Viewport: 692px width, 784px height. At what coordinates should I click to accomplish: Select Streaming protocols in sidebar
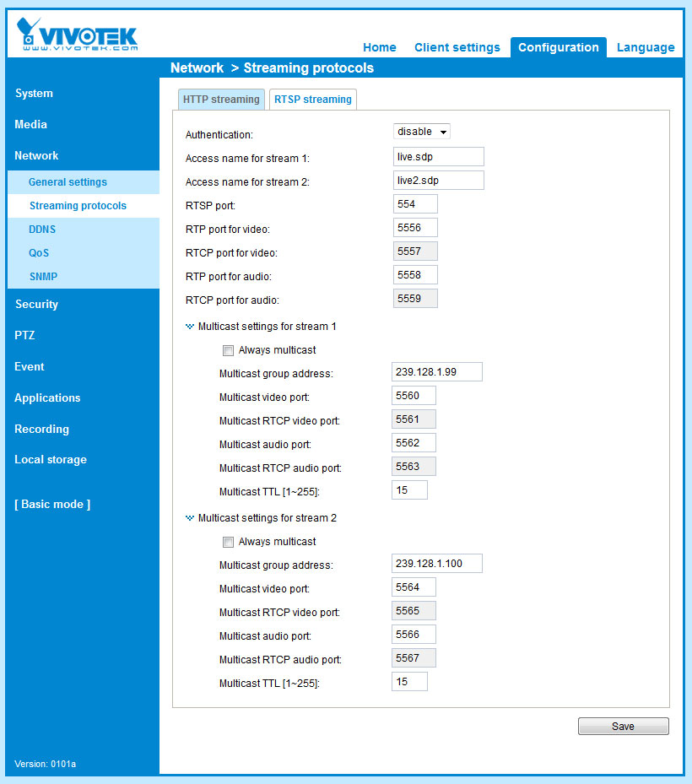coord(78,206)
